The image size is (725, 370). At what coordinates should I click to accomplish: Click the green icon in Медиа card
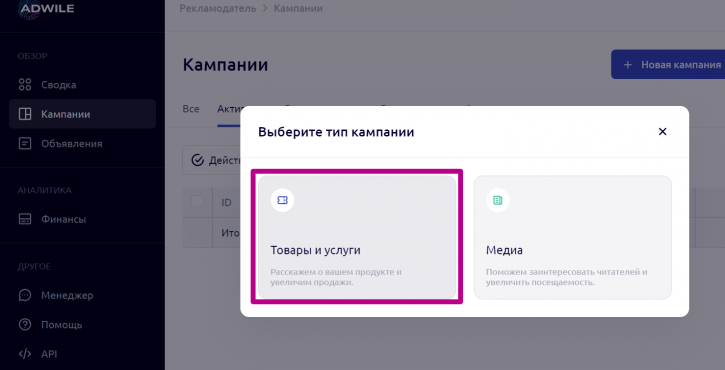tap(498, 200)
